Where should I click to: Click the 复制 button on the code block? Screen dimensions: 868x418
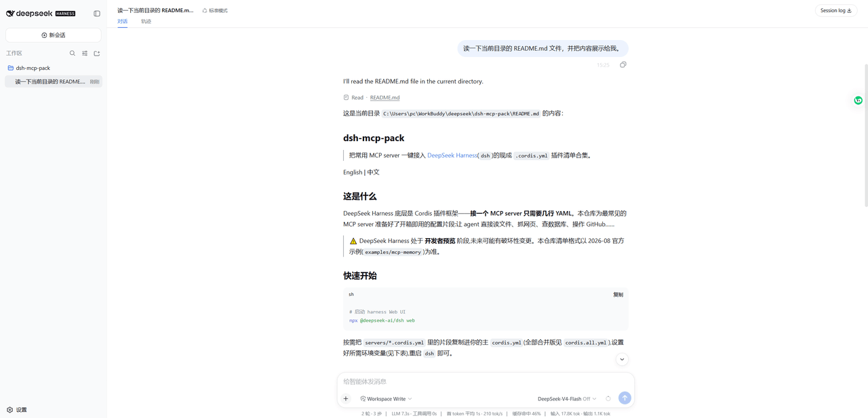pos(618,294)
